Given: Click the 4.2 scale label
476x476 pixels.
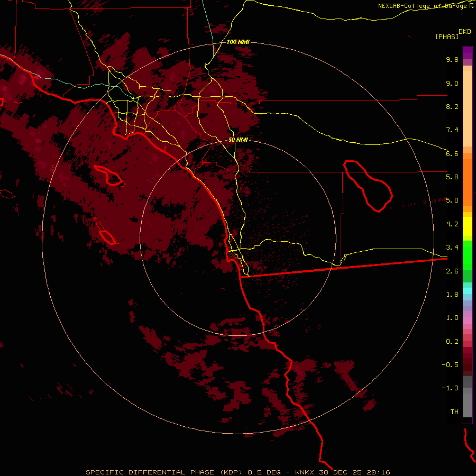Looking at the screenshot, I should point(452,224).
